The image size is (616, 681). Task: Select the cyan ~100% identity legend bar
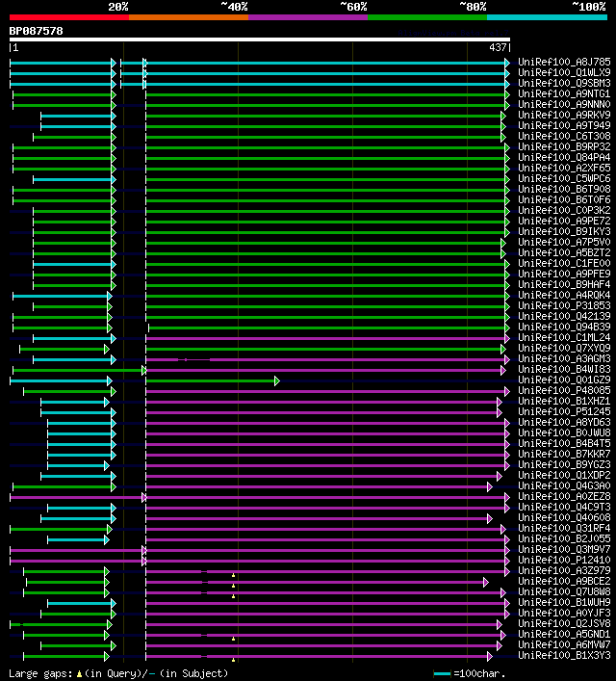click(547, 17)
